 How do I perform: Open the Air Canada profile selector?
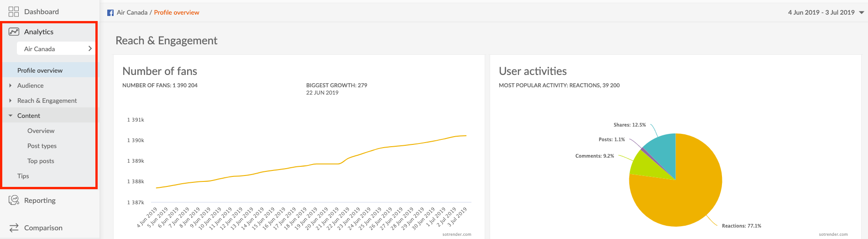click(x=56, y=49)
